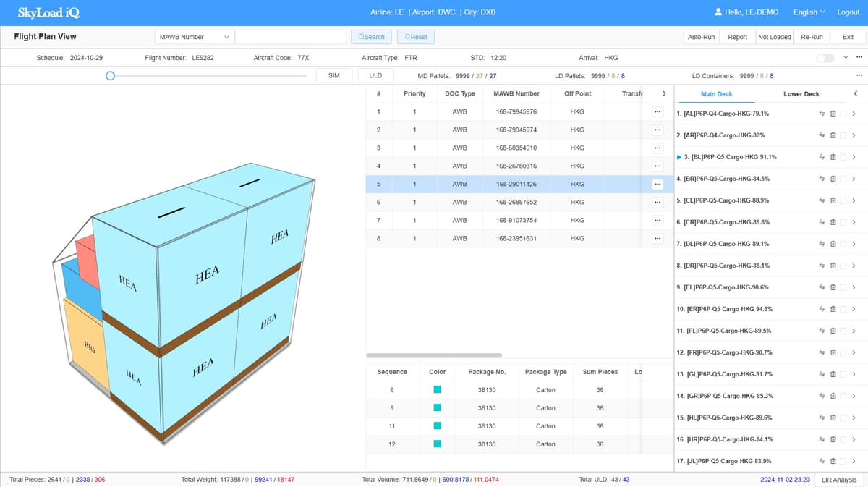Click the search text input field
The width and height of the screenshot is (868, 487).
point(291,37)
